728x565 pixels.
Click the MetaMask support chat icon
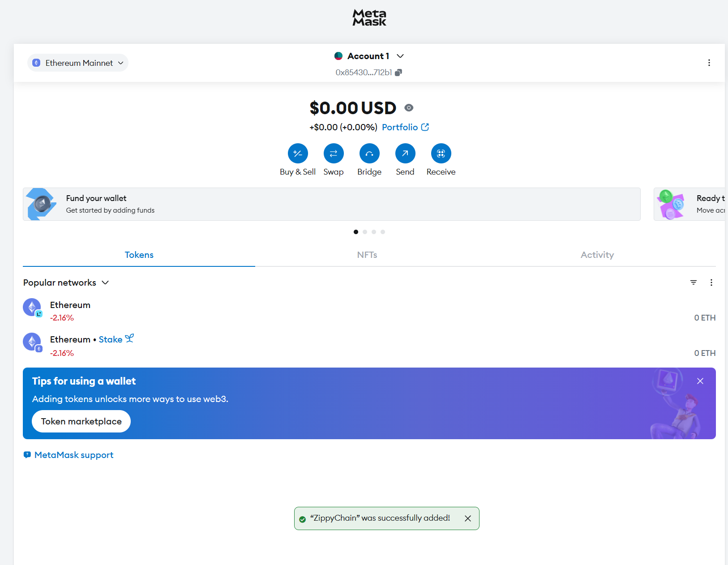[x=27, y=455]
